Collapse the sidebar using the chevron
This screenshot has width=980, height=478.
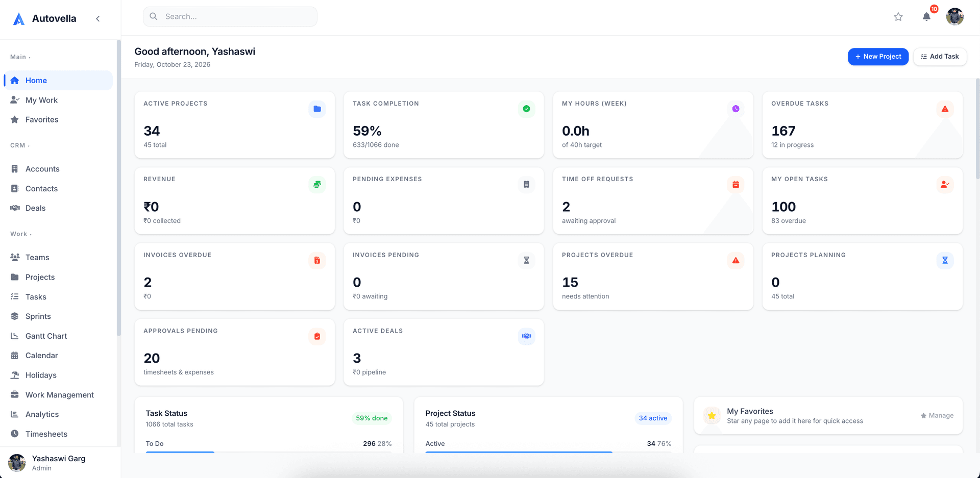pyautogui.click(x=98, y=19)
